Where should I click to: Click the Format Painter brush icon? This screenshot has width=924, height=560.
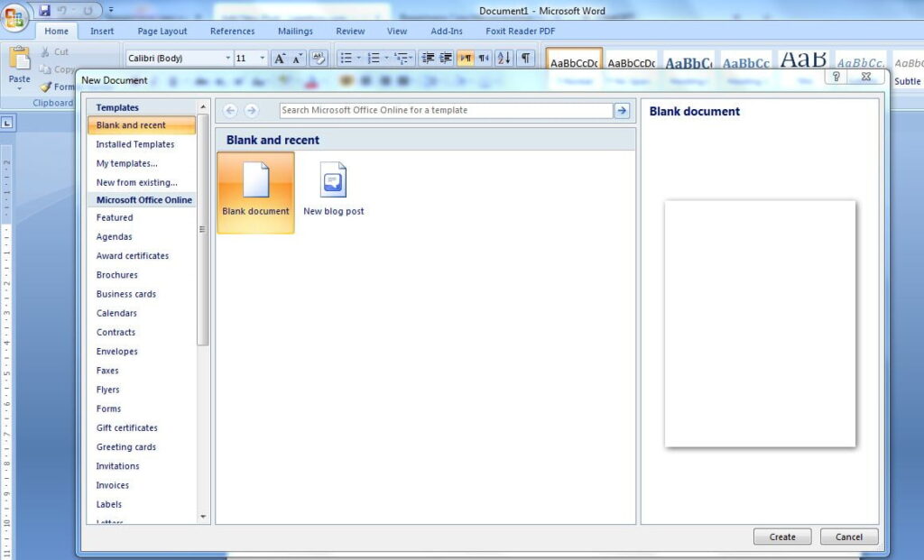click(x=45, y=87)
